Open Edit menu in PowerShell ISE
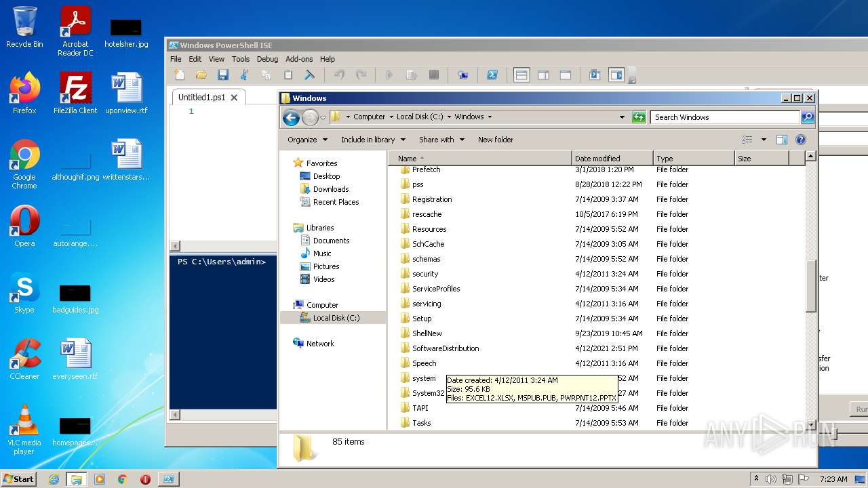The height and width of the screenshot is (488, 868). point(195,59)
